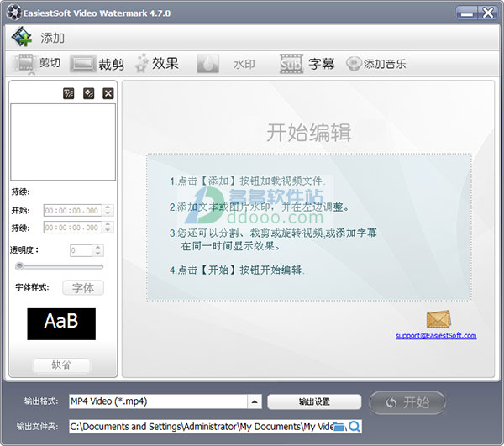Select the watermark list box

(x=63, y=142)
